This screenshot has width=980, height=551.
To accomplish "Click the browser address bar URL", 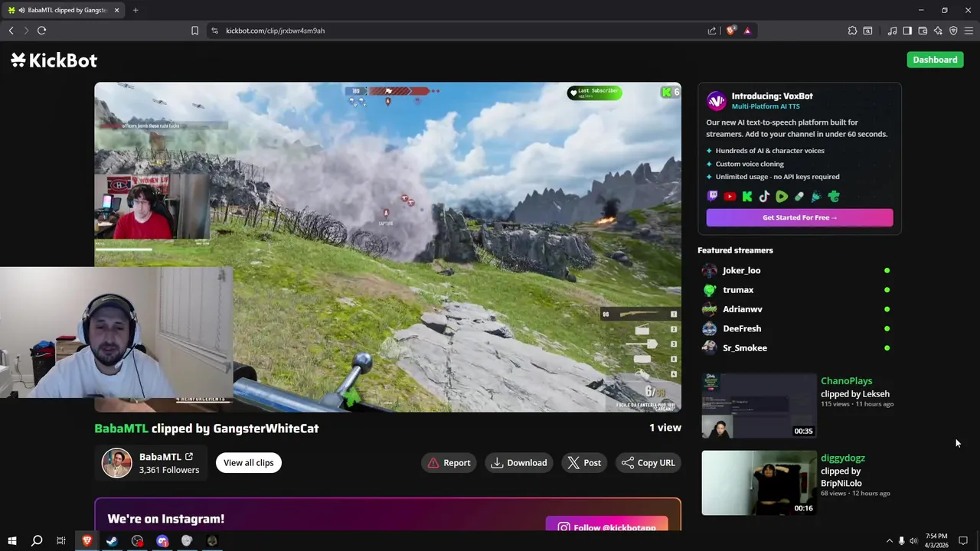I will (275, 31).
